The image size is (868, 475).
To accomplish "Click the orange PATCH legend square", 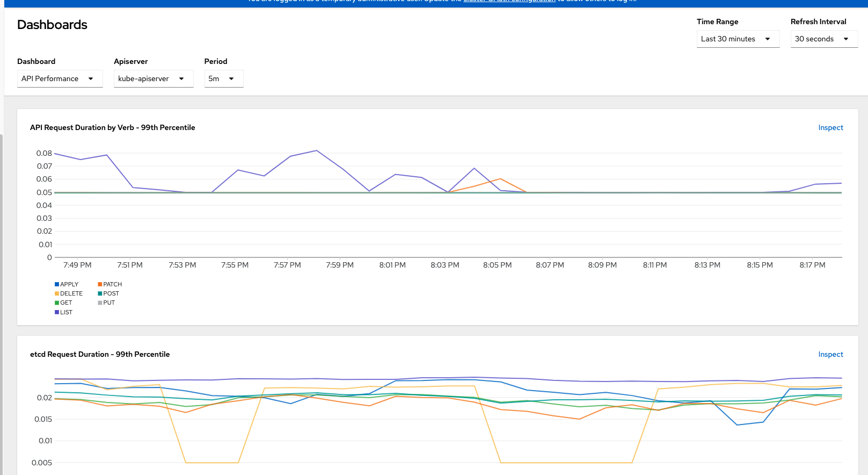I will click(100, 284).
